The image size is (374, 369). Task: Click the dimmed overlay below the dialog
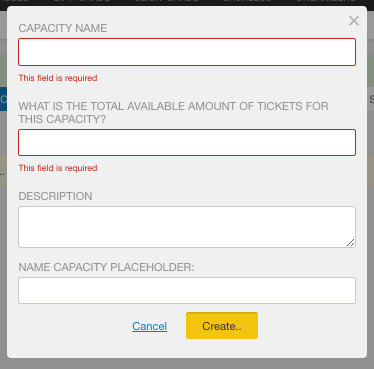coord(187,364)
